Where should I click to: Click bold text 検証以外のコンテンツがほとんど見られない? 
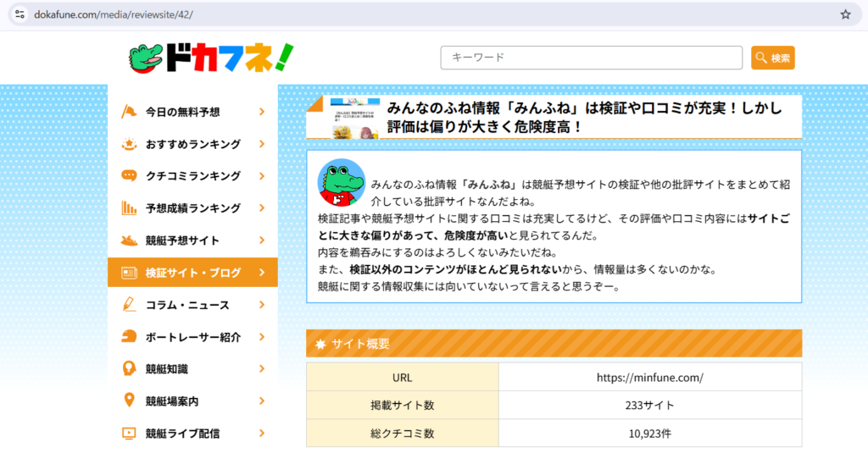[x=455, y=270]
